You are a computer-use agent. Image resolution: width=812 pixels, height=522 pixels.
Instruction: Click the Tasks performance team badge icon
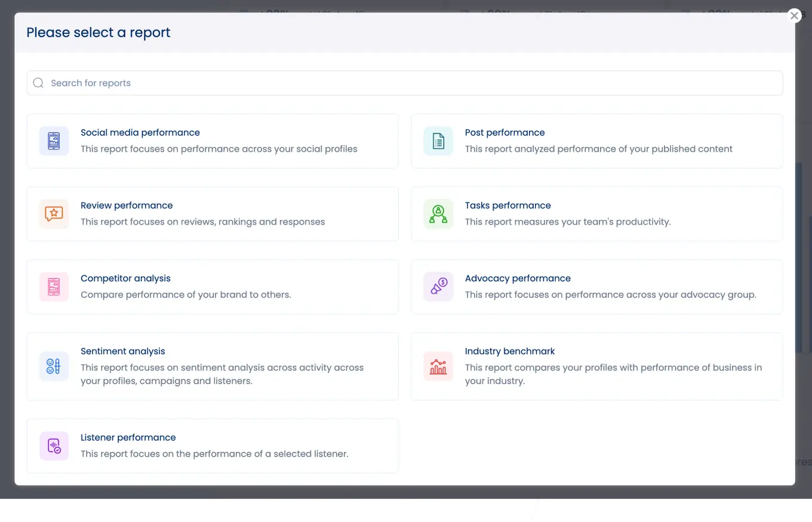pyautogui.click(x=438, y=214)
